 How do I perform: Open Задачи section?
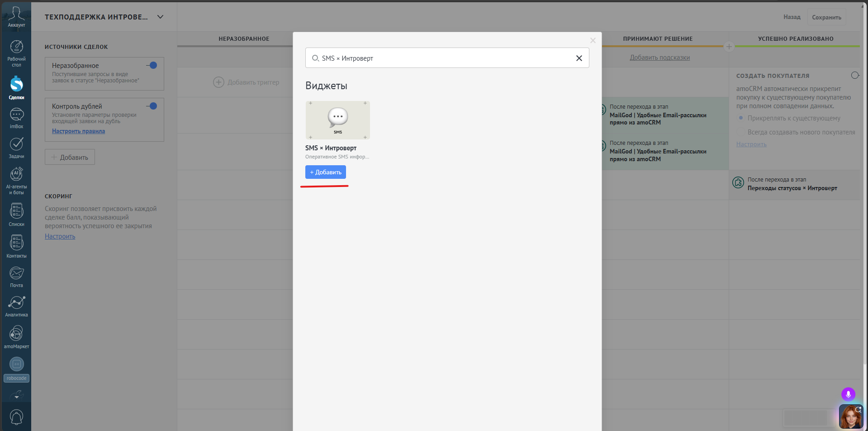pyautogui.click(x=16, y=148)
